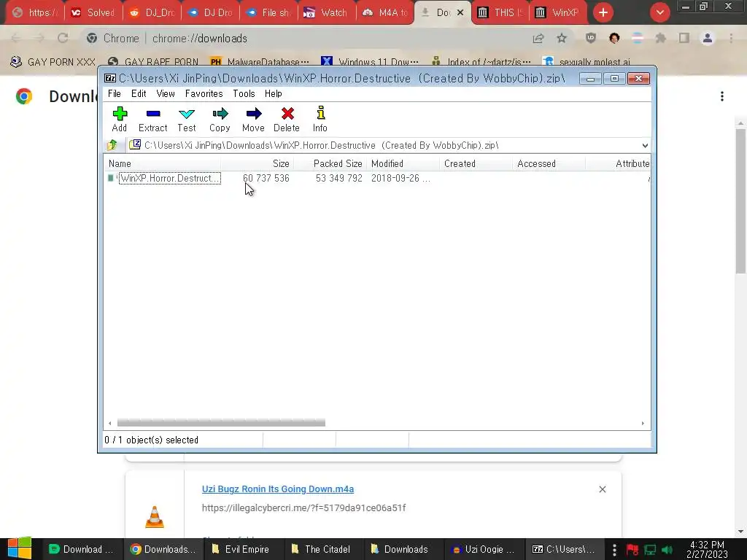Screen dimensions: 747x560
Task: Open the File menu in 7-Zip
Action: (115, 94)
